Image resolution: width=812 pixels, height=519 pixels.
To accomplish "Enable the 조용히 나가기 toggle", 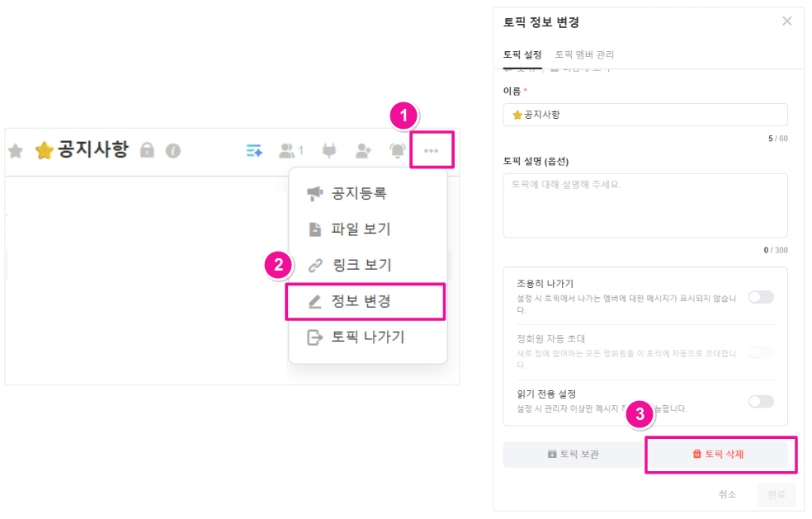I will 760,297.
